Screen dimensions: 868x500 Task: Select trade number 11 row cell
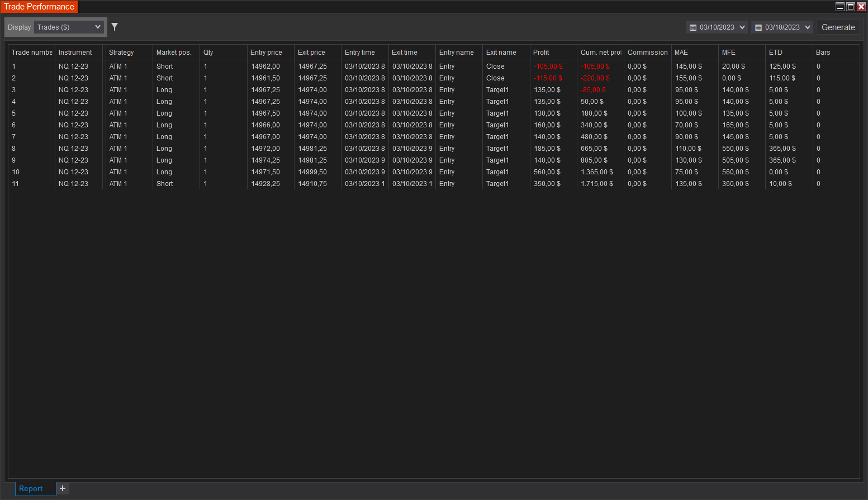(x=16, y=184)
